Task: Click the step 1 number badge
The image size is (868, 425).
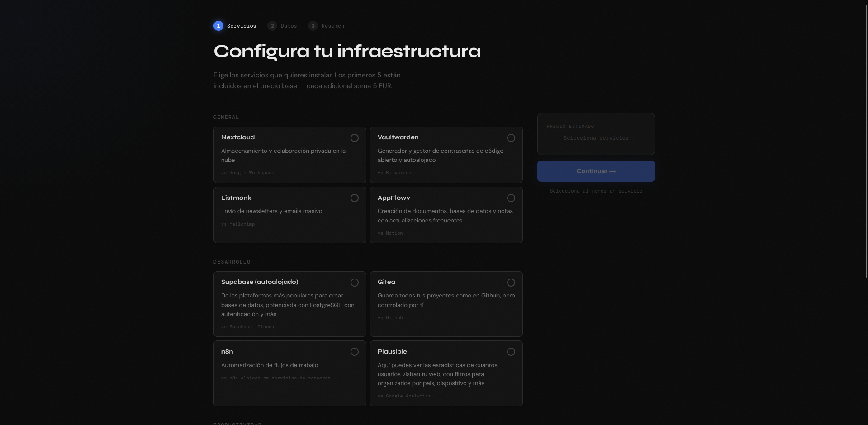Action: click(x=218, y=26)
